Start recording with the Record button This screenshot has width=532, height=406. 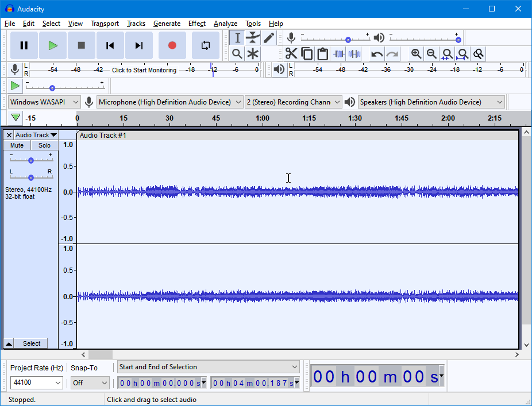[x=172, y=45]
